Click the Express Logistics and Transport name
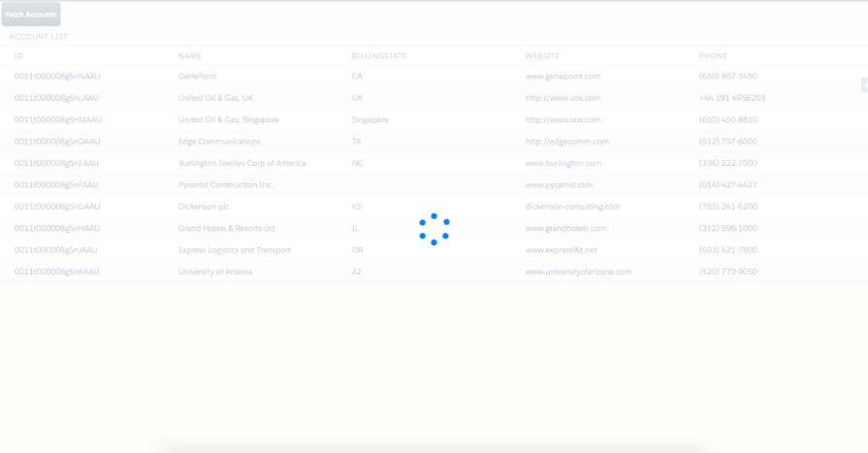 [234, 250]
